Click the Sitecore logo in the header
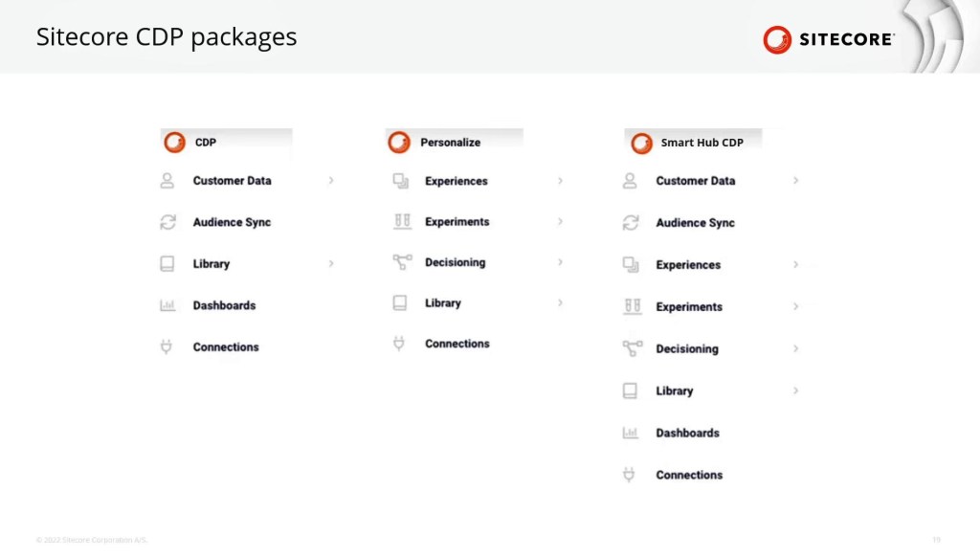The height and width of the screenshot is (557, 980). (829, 39)
